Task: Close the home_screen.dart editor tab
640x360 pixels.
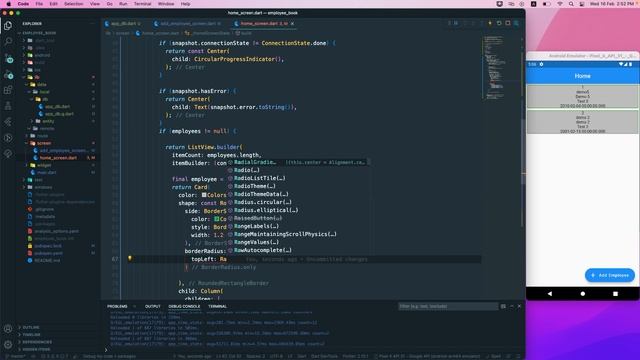Action: click(x=292, y=24)
